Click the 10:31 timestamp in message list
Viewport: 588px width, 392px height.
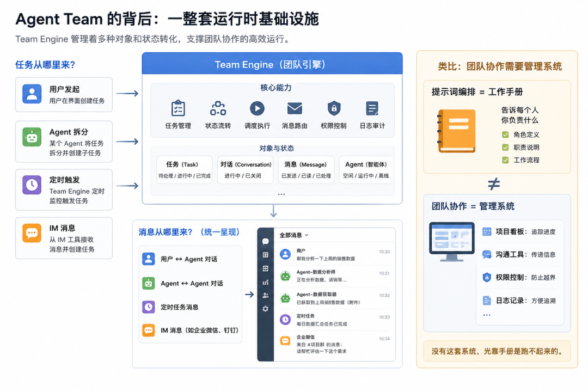(x=384, y=273)
